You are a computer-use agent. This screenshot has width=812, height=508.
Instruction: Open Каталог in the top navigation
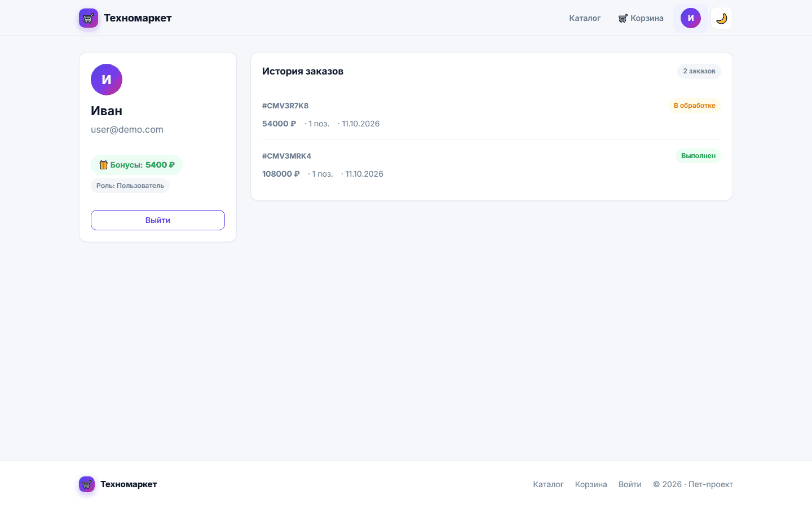[585, 18]
